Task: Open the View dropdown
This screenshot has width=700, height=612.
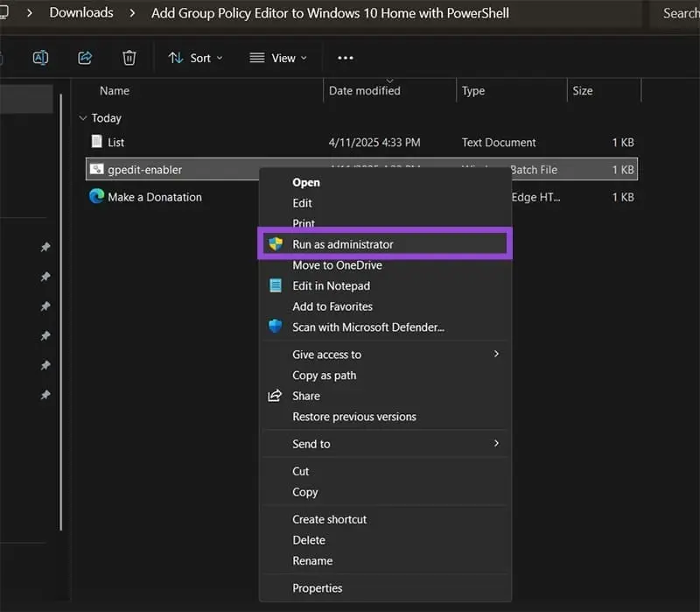Action: point(278,58)
